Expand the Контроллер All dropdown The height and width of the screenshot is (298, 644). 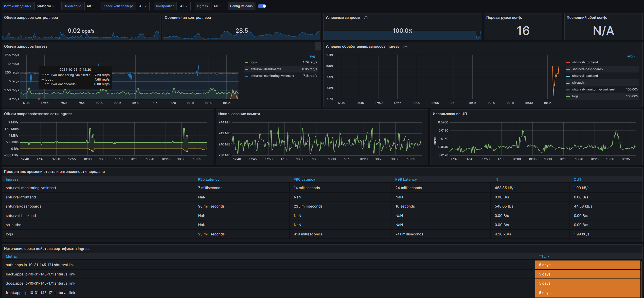click(x=184, y=6)
